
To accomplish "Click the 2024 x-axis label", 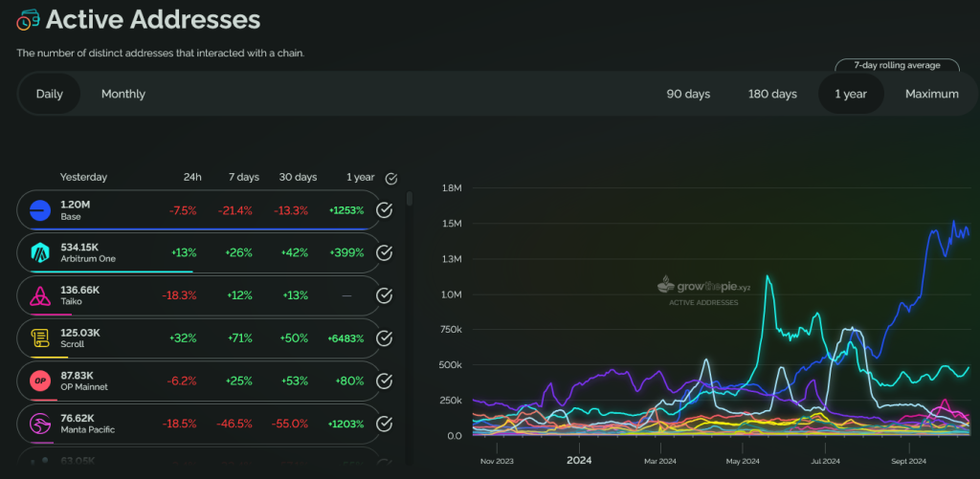I will (579, 461).
